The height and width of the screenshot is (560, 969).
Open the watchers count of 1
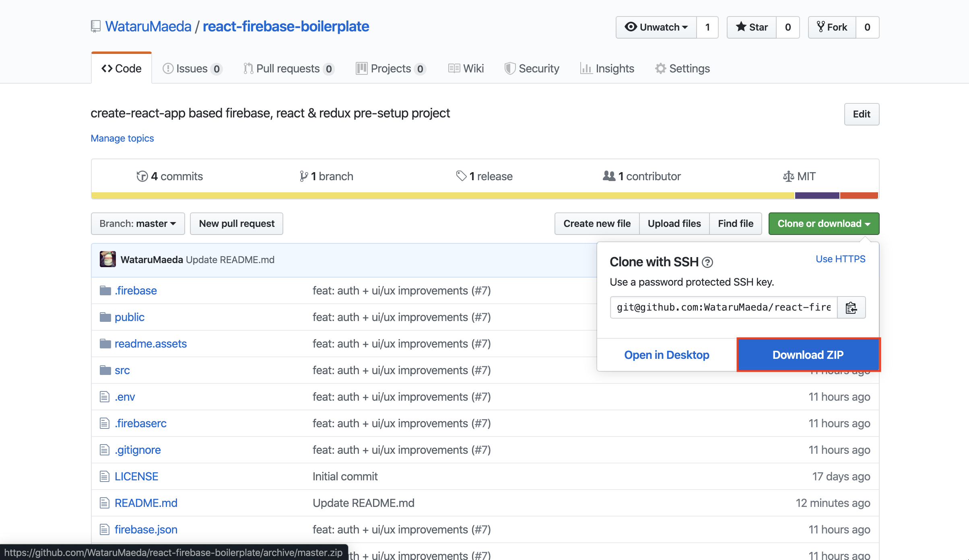click(x=707, y=27)
